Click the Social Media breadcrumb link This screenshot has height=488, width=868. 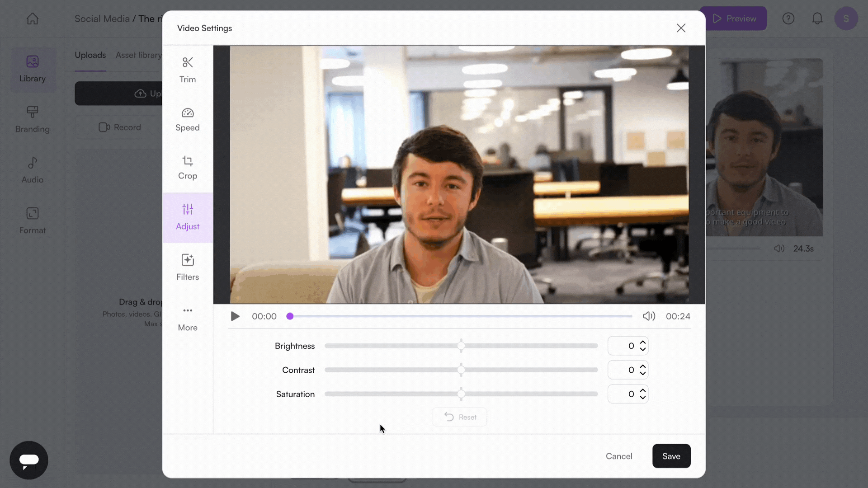pos(102,19)
